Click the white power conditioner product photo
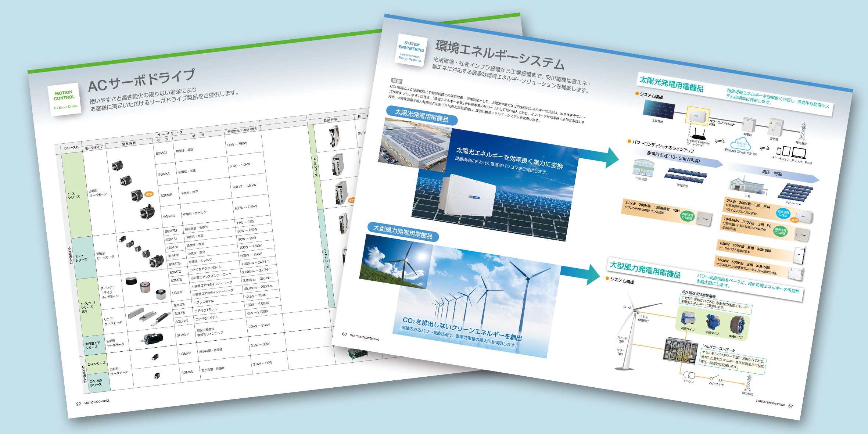 click(x=467, y=196)
